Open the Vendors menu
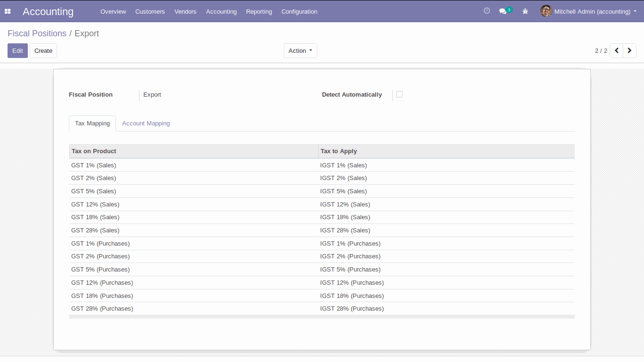Viewport: 644px width, 362px height. (x=185, y=11)
